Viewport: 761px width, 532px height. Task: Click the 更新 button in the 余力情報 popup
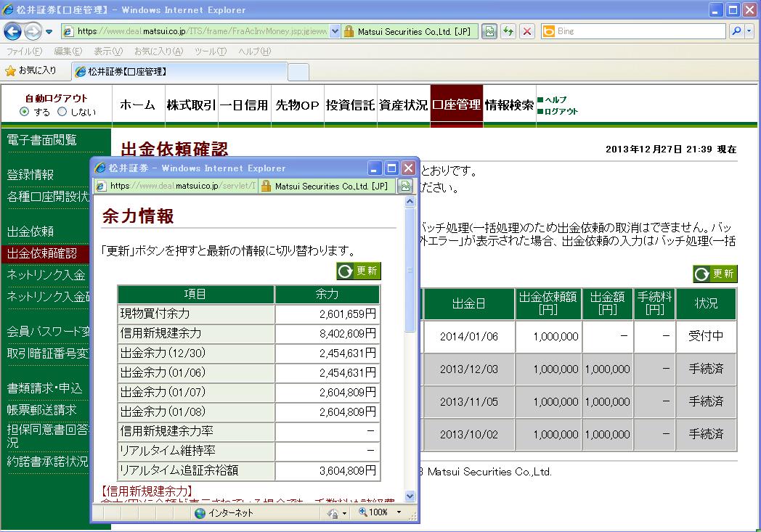(359, 271)
